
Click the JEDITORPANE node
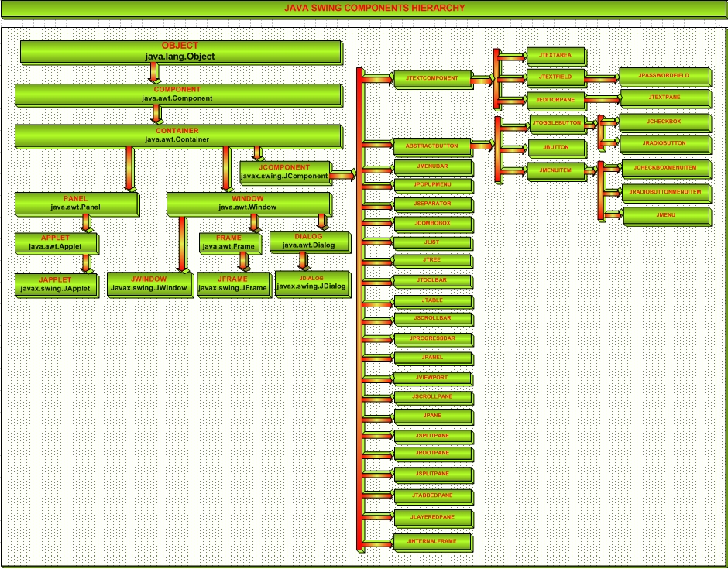coord(556,100)
